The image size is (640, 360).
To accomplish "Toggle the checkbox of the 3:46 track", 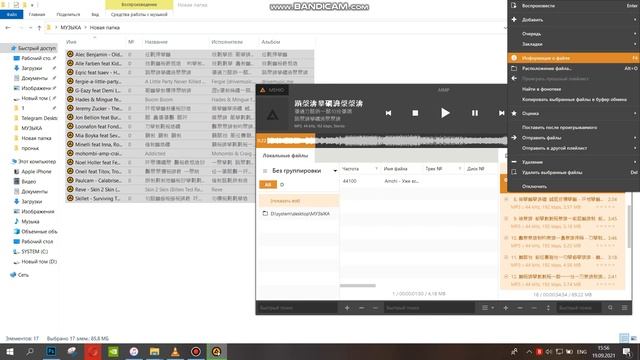I will (506, 238).
